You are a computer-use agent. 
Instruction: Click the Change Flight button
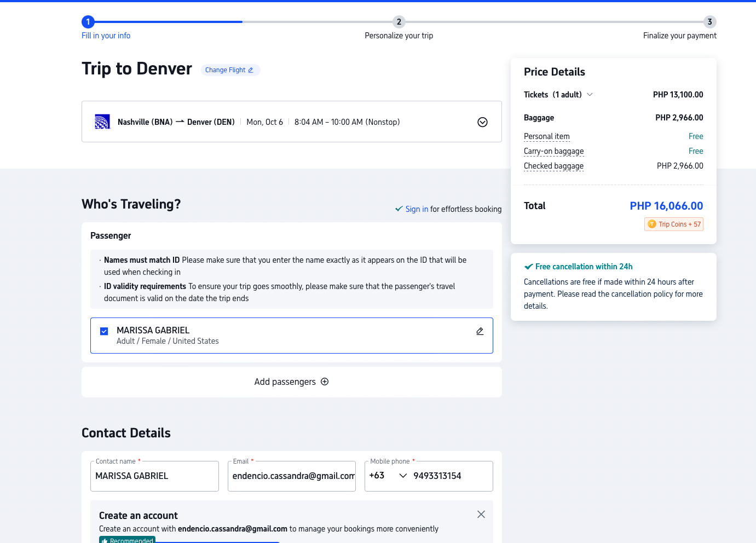tap(230, 70)
